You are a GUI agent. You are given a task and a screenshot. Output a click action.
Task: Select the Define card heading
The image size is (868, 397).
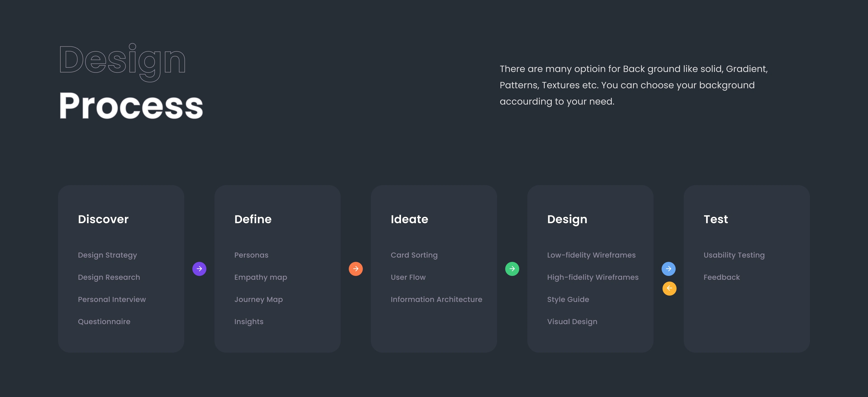pos(253,219)
